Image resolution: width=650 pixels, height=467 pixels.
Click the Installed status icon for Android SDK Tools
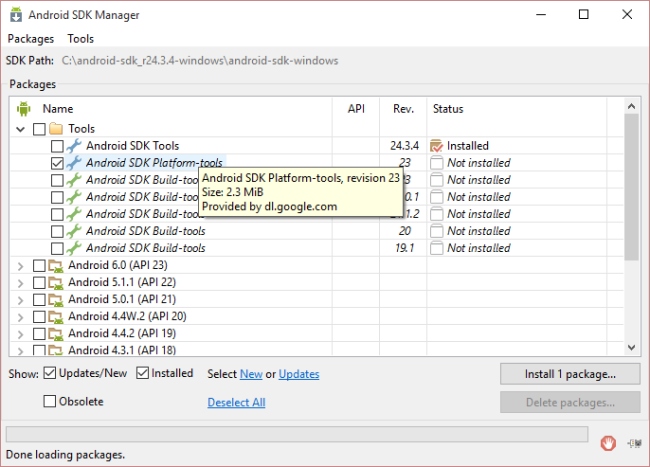pos(437,146)
